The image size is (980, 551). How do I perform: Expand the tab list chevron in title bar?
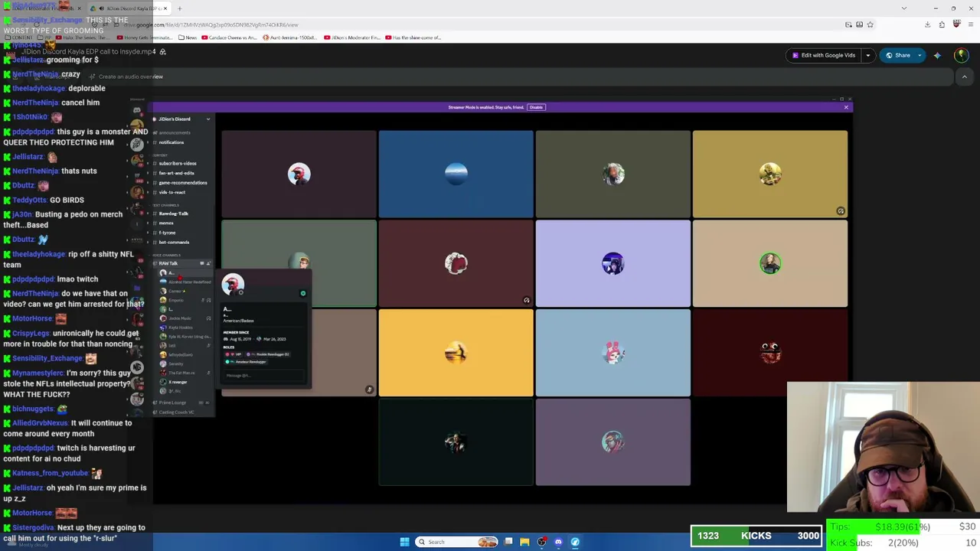point(904,8)
